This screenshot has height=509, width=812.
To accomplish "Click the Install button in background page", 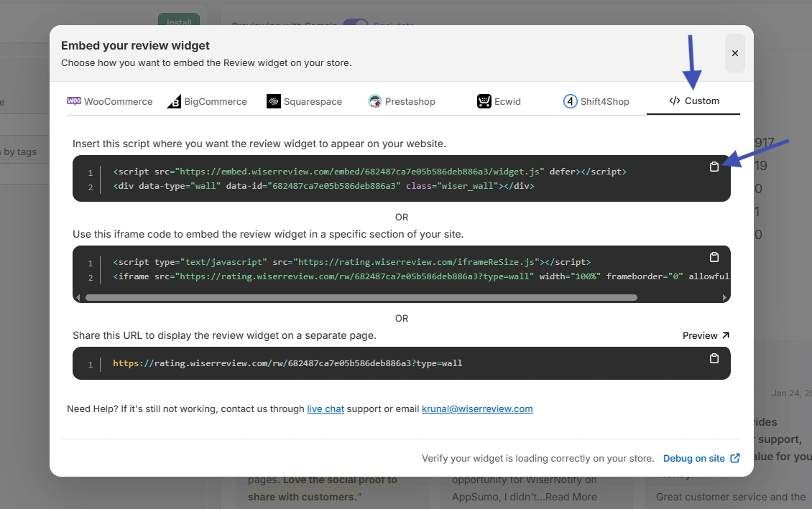I will pyautogui.click(x=179, y=21).
